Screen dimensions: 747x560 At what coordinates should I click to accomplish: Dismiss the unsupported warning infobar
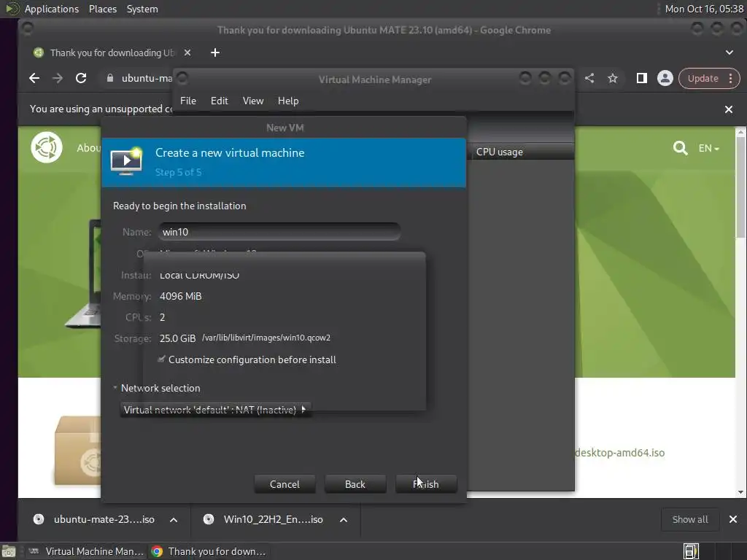(x=729, y=109)
